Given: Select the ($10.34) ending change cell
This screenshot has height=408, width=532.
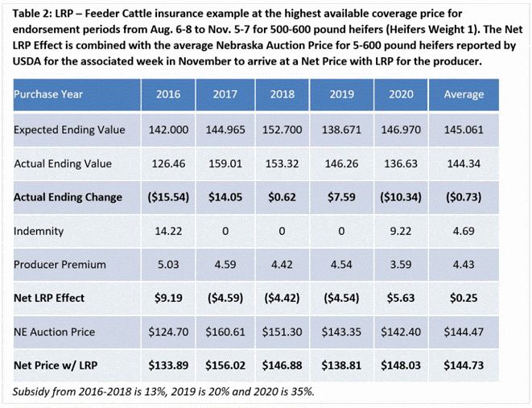Looking at the screenshot, I should click(x=400, y=197).
